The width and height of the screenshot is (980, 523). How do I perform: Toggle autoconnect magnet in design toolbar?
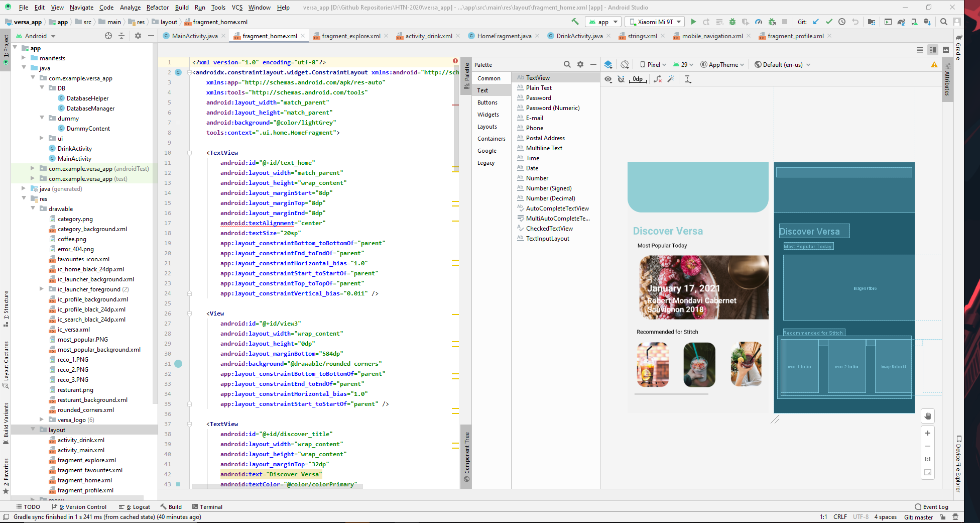point(621,79)
